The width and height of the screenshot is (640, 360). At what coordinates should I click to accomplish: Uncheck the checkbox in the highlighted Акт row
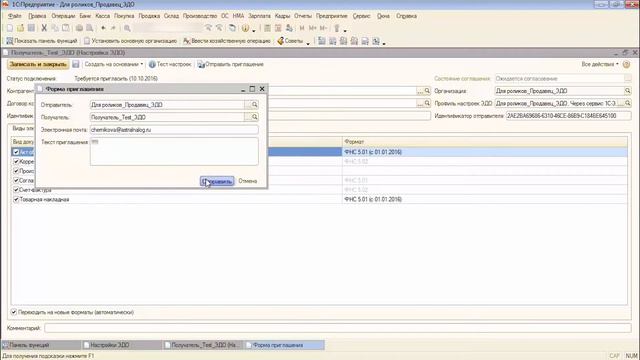(x=16, y=152)
